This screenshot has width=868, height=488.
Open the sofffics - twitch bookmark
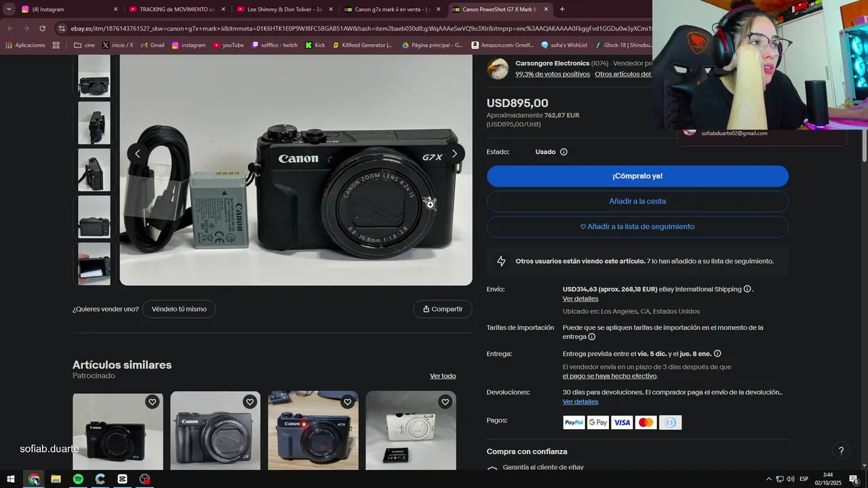click(x=275, y=45)
